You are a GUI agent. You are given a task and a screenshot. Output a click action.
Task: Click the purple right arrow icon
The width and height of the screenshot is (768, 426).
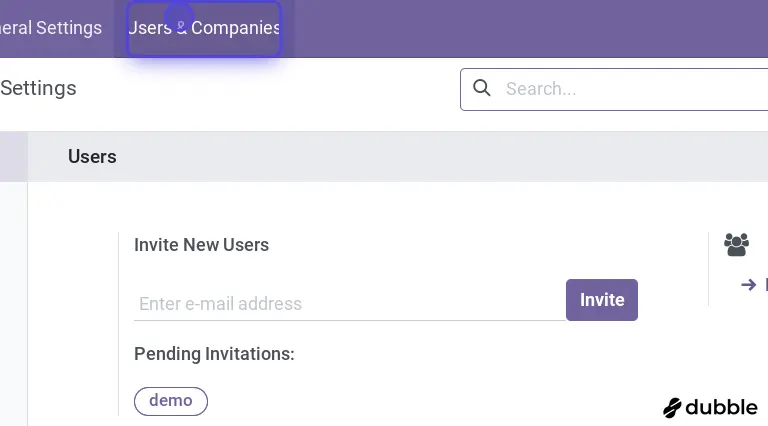pyautogui.click(x=748, y=285)
